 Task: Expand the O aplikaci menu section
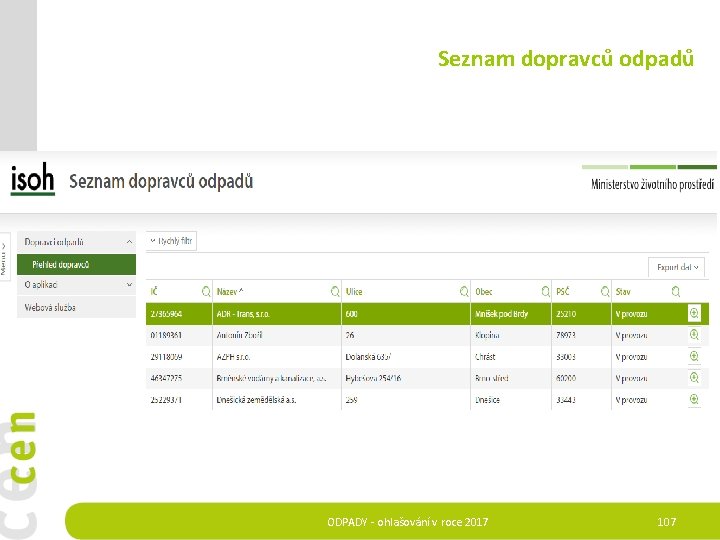coord(76,285)
